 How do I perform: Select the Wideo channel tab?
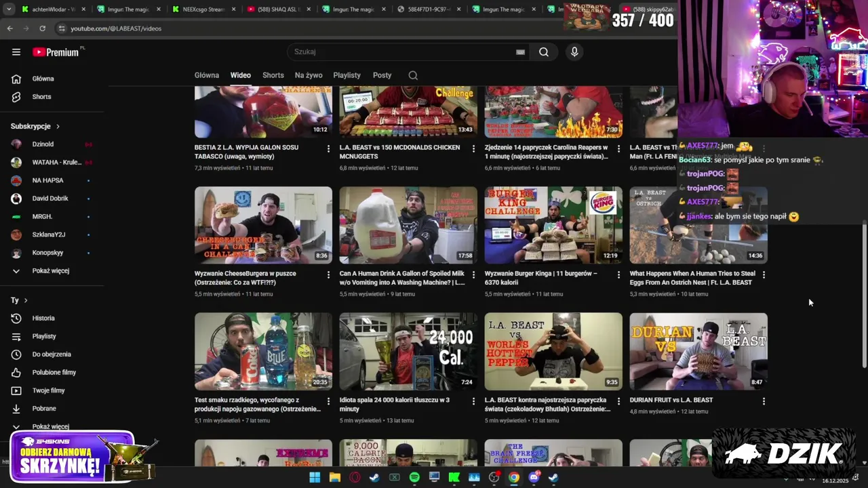(241, 75)
